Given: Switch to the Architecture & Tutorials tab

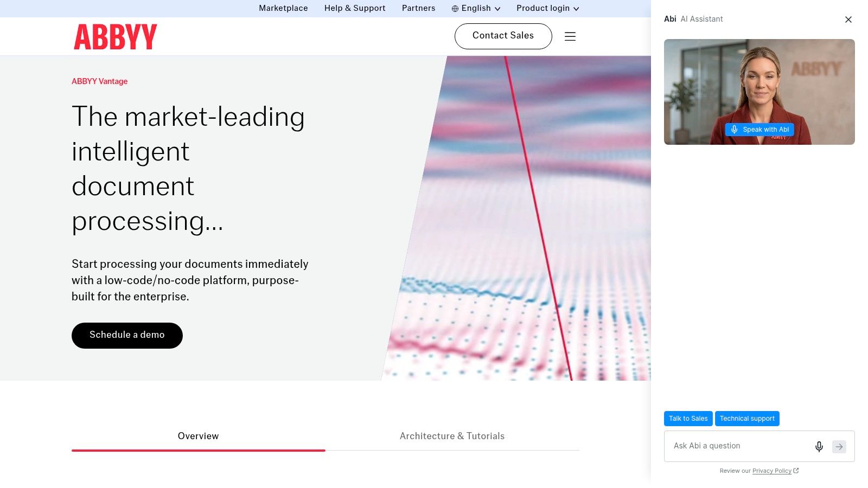Looking at the screenshot, I should [452, 436].
